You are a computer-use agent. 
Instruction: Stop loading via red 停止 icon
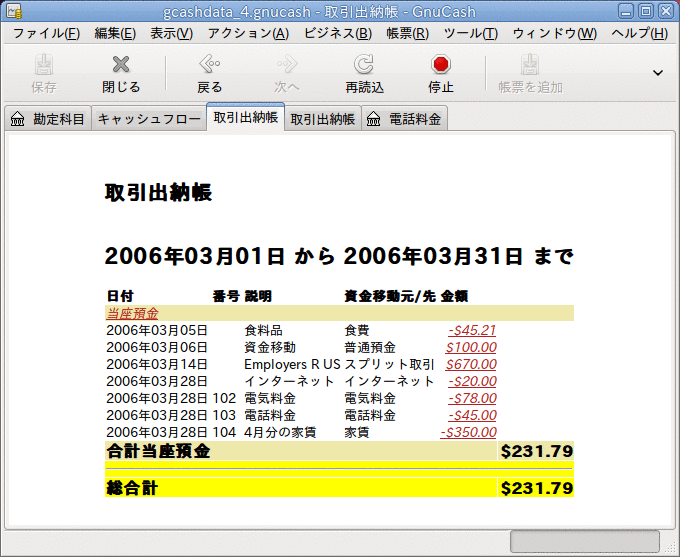(441, 64)
